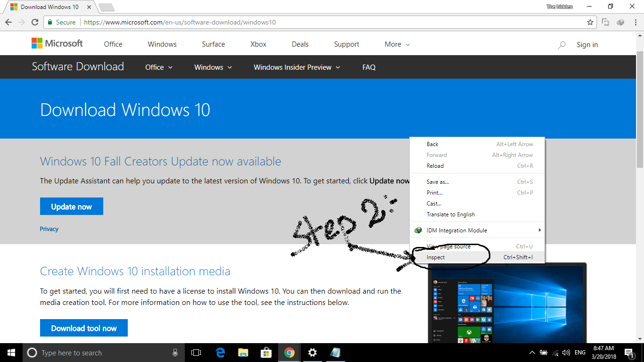Click the network icon in system tray

(555, 353)
